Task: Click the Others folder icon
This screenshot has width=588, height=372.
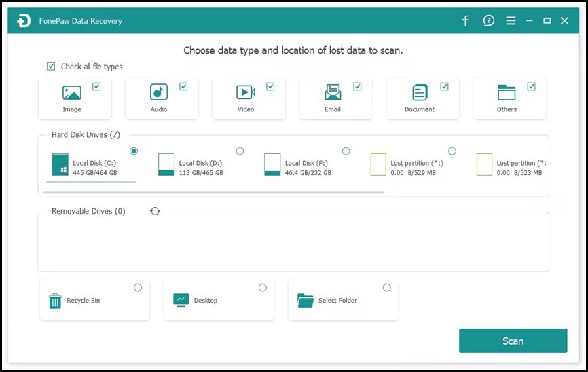Action: tap(507, 92)
